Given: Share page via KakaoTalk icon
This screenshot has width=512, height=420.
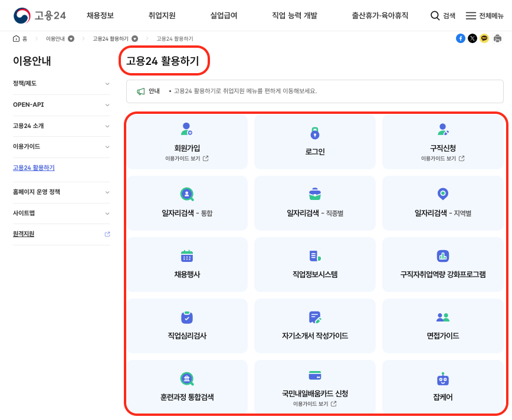Looking at the screenshot, I should click(485, 38).
